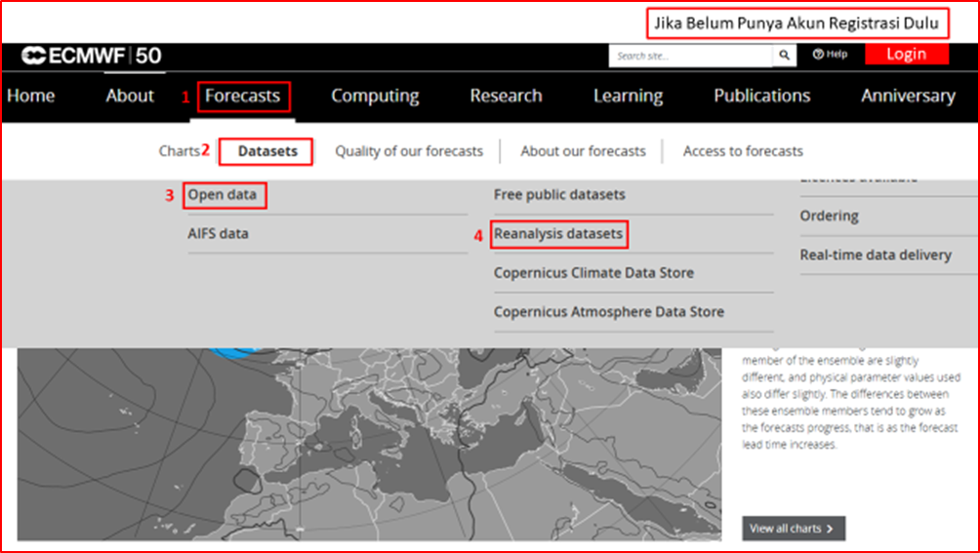Click the forecast map chart image
Viewport: 980px width, 553px height.
point(369,445)
